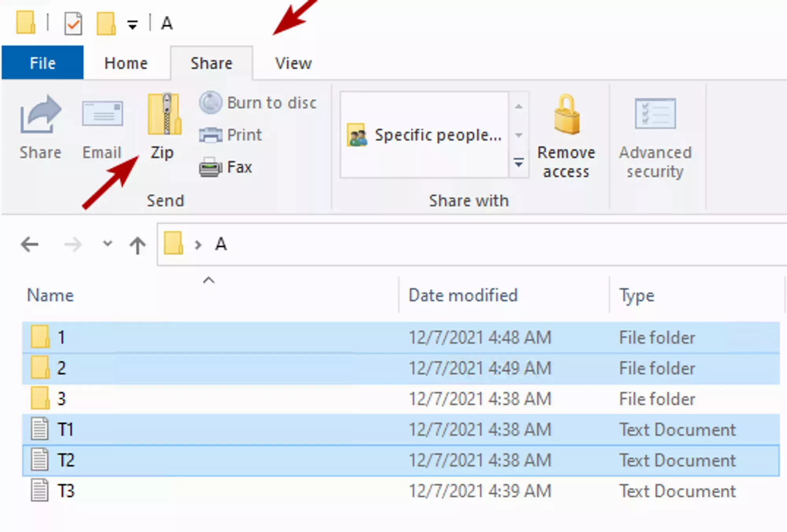
Task: Select text document T1
Action: point(401,429)
